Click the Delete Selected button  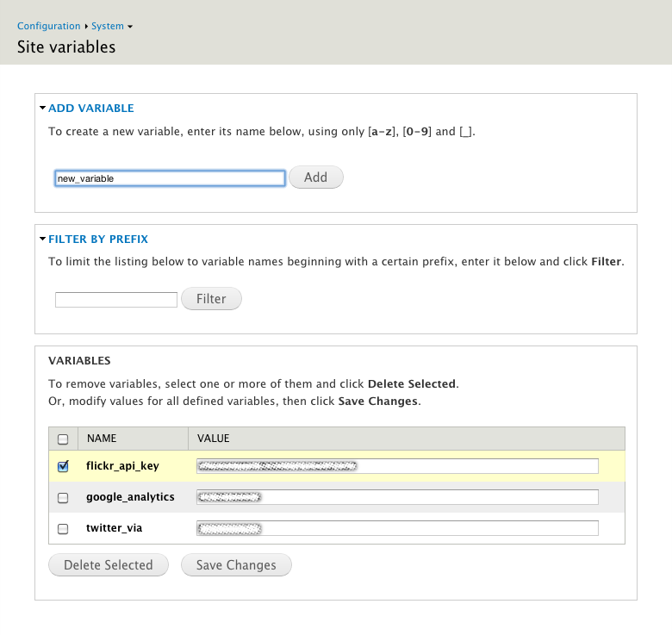tap(109, 565)
